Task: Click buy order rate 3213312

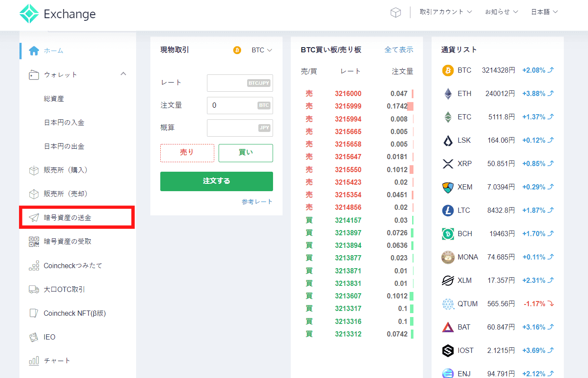Action: tap(348, 334)
